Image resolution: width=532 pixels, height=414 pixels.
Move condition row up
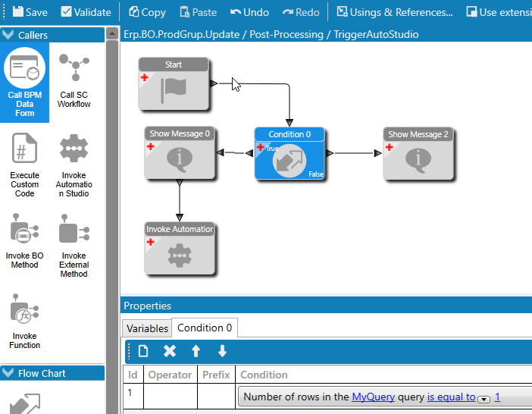coord(196,351)
